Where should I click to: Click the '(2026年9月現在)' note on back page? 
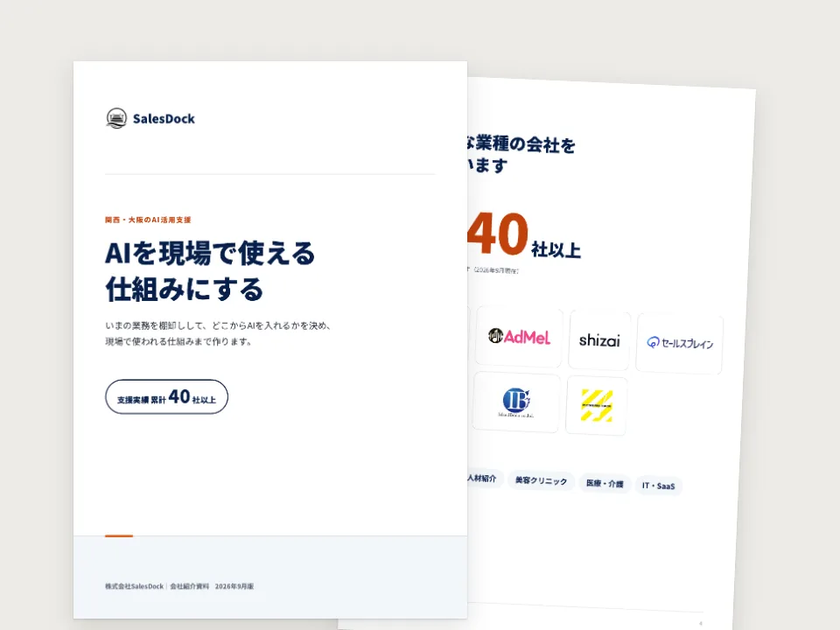click(495, 270)
